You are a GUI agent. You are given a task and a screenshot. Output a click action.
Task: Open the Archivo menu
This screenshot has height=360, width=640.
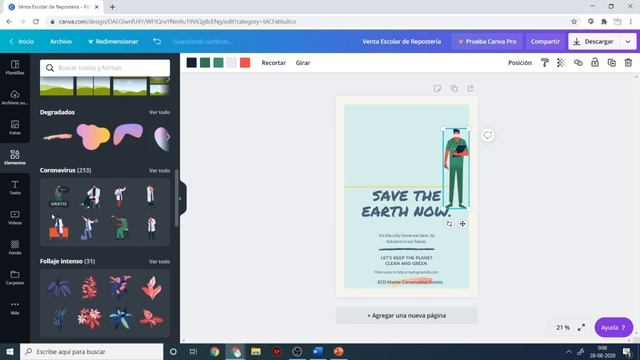[61, 41]
